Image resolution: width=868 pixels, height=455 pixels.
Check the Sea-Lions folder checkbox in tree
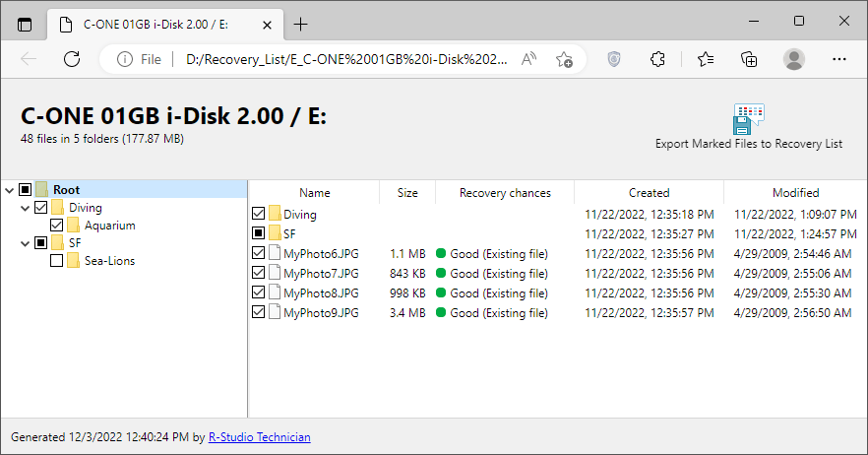click(x=56, y=261)
